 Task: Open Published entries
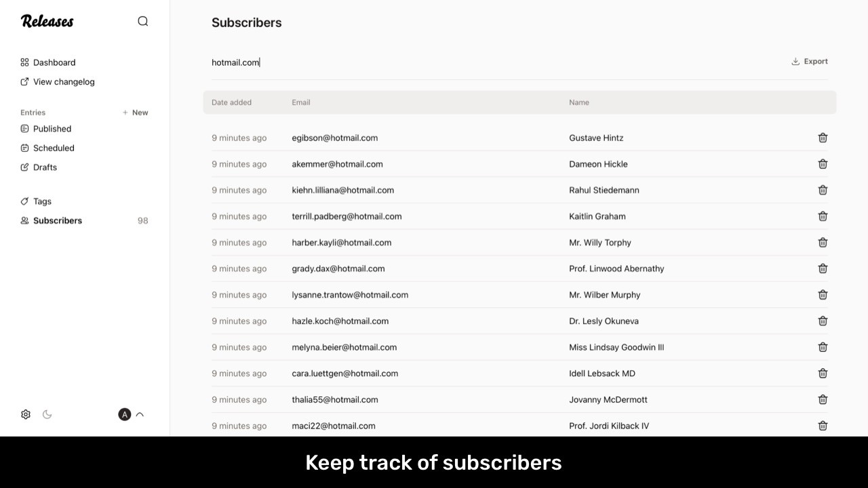pyautogui.click(x=52, y=129)
